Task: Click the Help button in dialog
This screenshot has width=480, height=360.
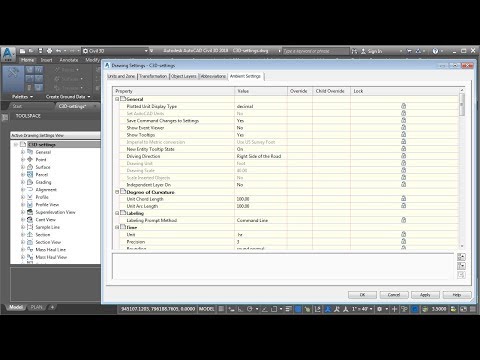Action: click(457, 295)
